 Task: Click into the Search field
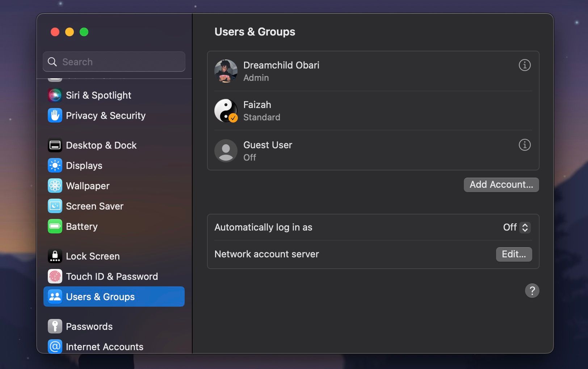[x=114, y=62]
